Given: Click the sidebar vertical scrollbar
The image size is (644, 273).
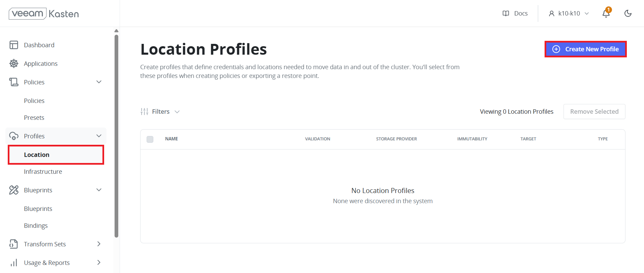Looking at the screenshot, I should pos(117,135).
